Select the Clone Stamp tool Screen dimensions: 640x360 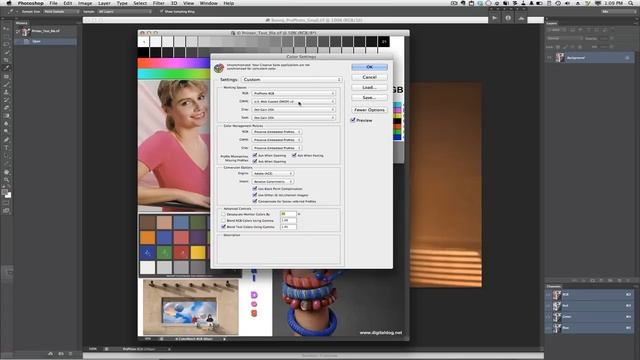coord(6,92)
